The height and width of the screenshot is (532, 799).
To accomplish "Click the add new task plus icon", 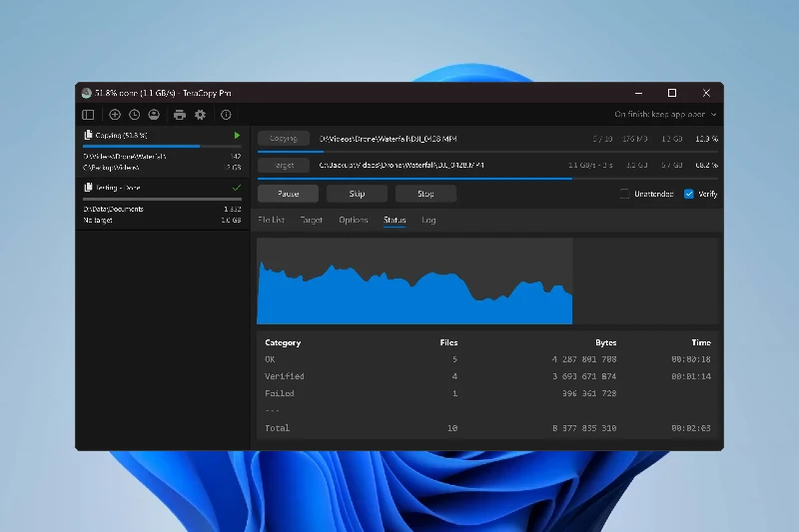I will click(115, 115).
